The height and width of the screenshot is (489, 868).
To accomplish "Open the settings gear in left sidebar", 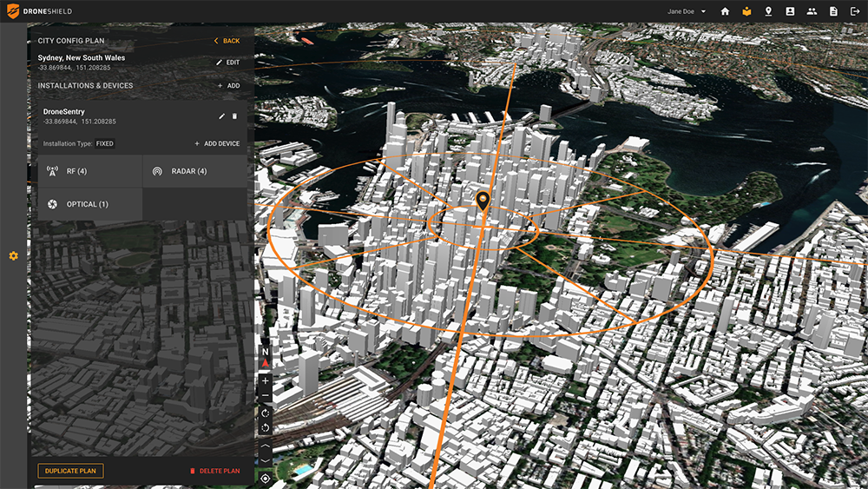I will [x=13, y=256].
